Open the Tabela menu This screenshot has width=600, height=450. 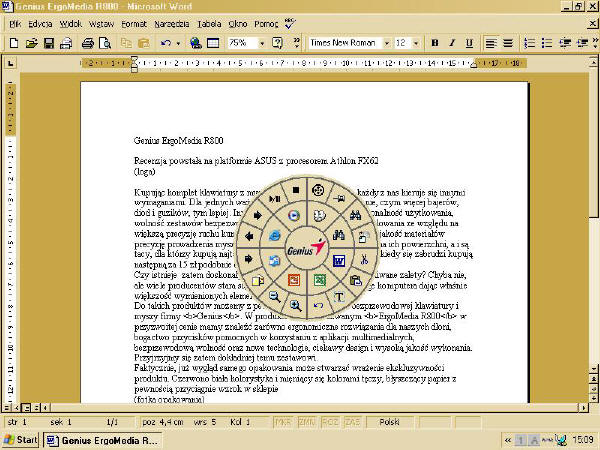(x=210, y=21)
